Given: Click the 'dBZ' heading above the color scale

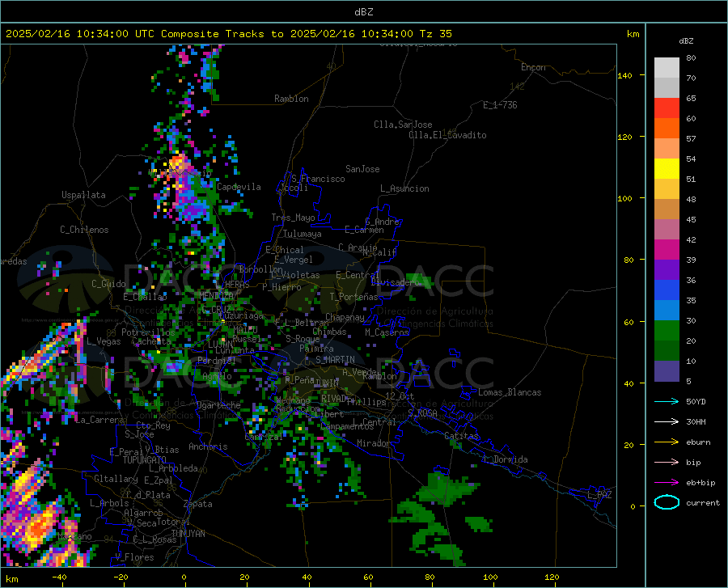Looking at the screenshot, I should (686, 40).
